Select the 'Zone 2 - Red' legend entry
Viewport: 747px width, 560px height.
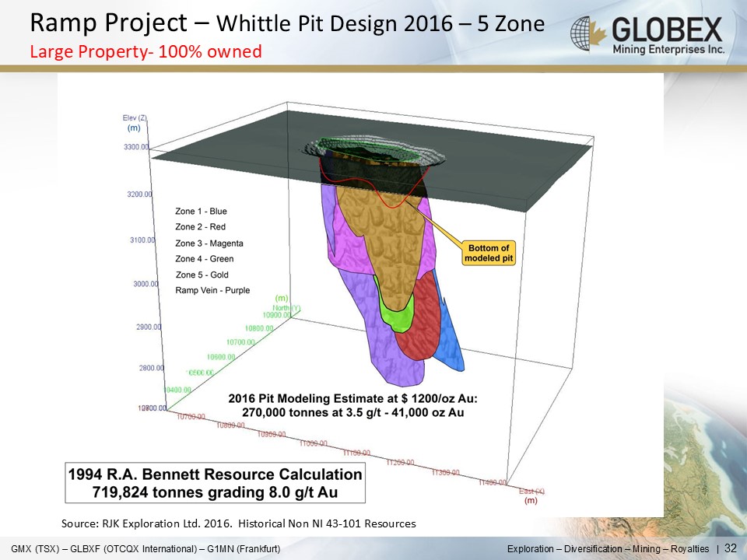(x=200, y=227)
